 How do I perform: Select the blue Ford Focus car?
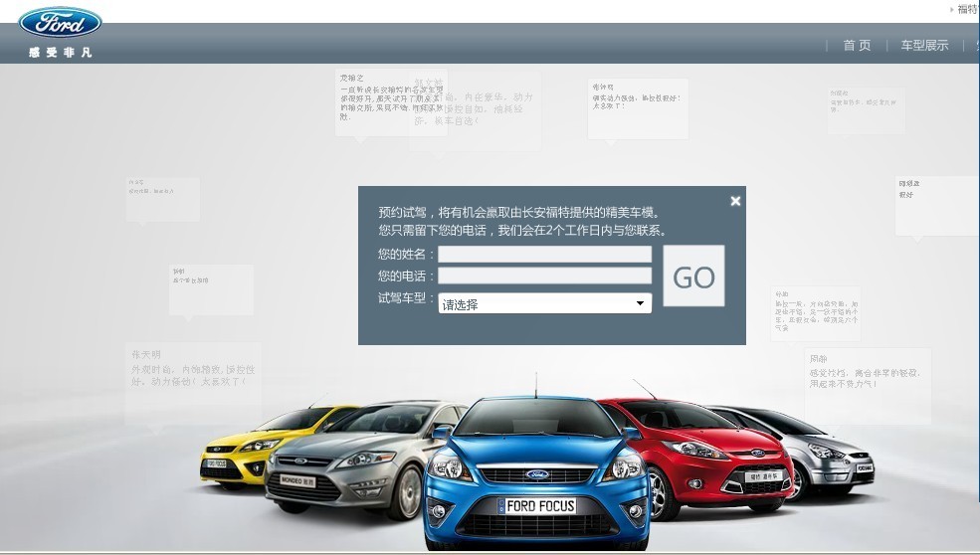pos(536,473)
